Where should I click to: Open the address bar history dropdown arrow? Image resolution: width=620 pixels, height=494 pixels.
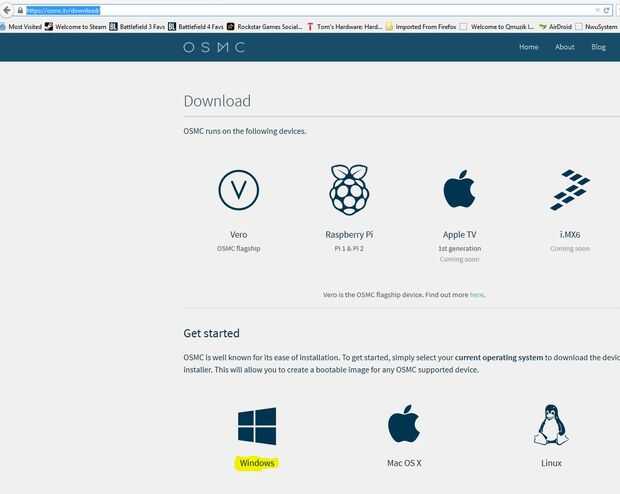click(597, 10)
